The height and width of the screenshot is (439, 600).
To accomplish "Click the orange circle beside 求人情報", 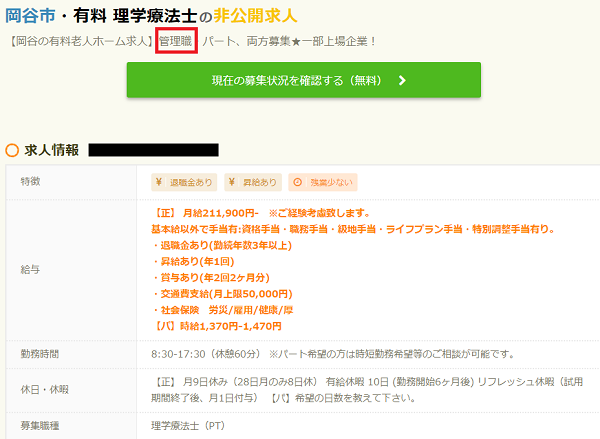I will [x=12, y=150].
